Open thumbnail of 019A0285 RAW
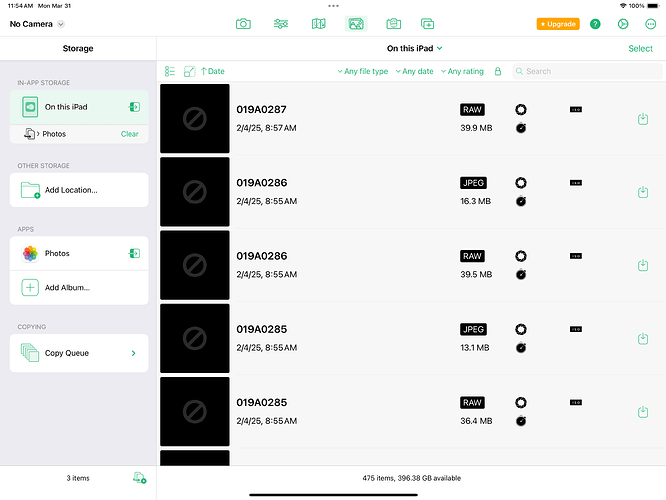 tap(195, 411)
